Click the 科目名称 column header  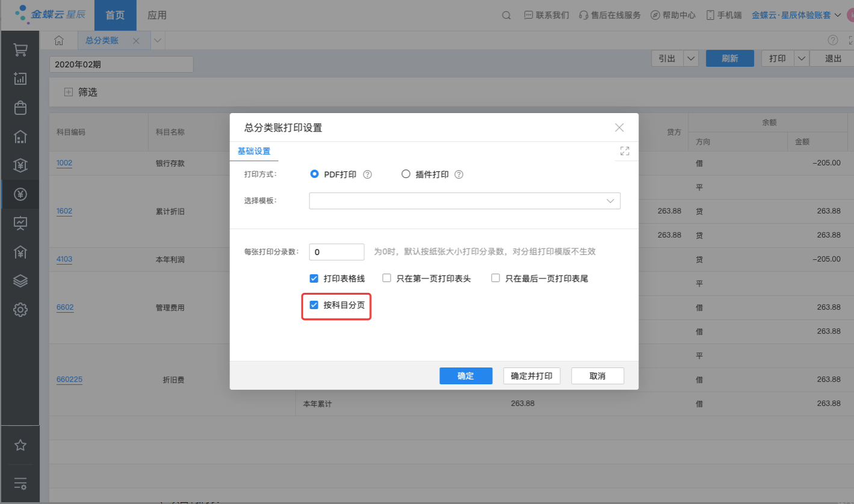(170, 132)
